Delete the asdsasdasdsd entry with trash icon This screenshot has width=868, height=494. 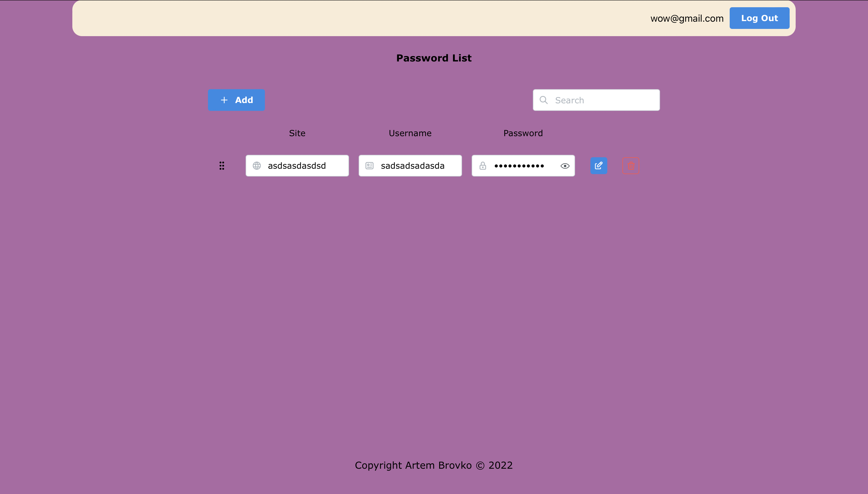point(631,166)
